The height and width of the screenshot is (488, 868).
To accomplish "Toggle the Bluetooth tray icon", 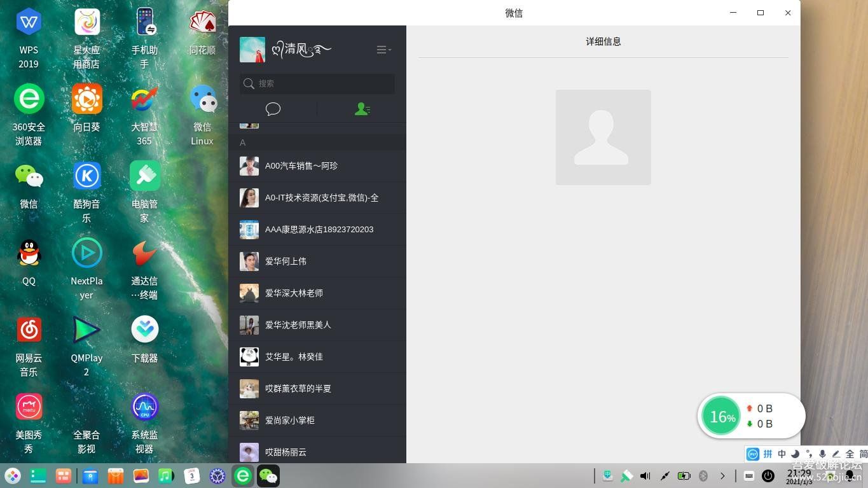I will [703, 476].
